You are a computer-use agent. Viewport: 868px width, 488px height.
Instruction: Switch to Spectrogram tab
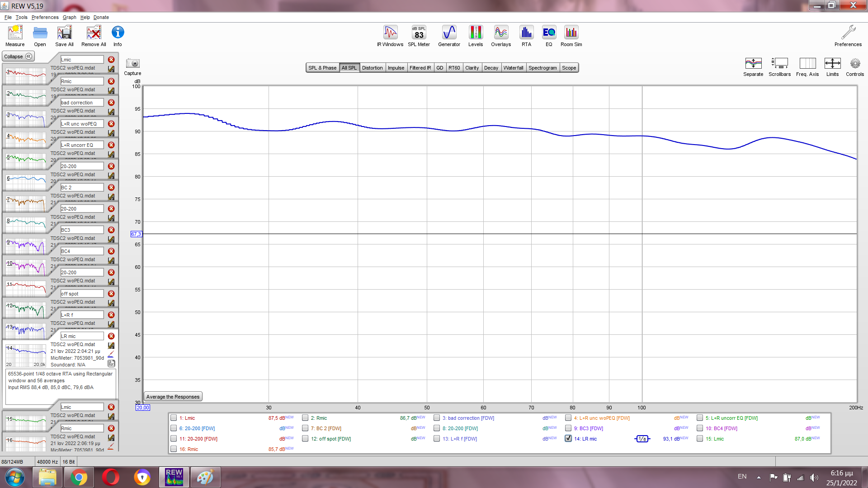[x=542, y=68]
